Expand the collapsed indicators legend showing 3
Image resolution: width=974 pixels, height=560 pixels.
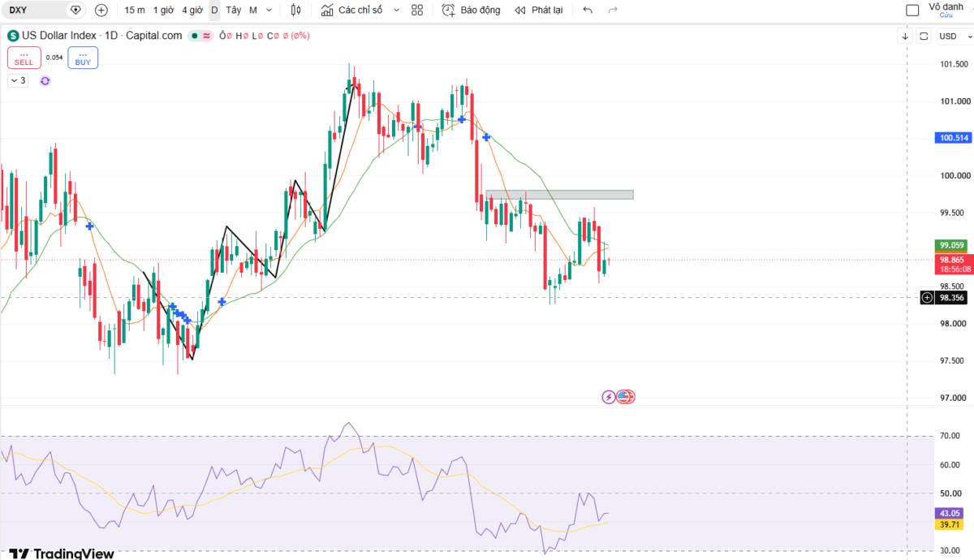18,80
